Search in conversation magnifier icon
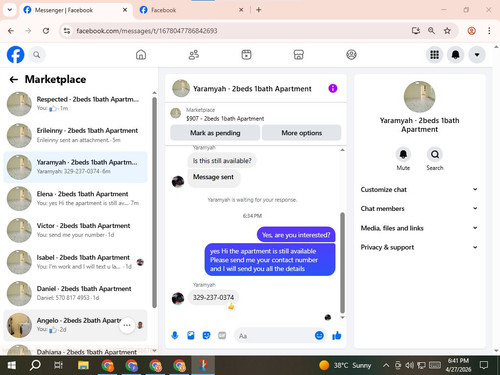Image resolution: width=500 pixels, height=375 pixels. click(435, 154)
